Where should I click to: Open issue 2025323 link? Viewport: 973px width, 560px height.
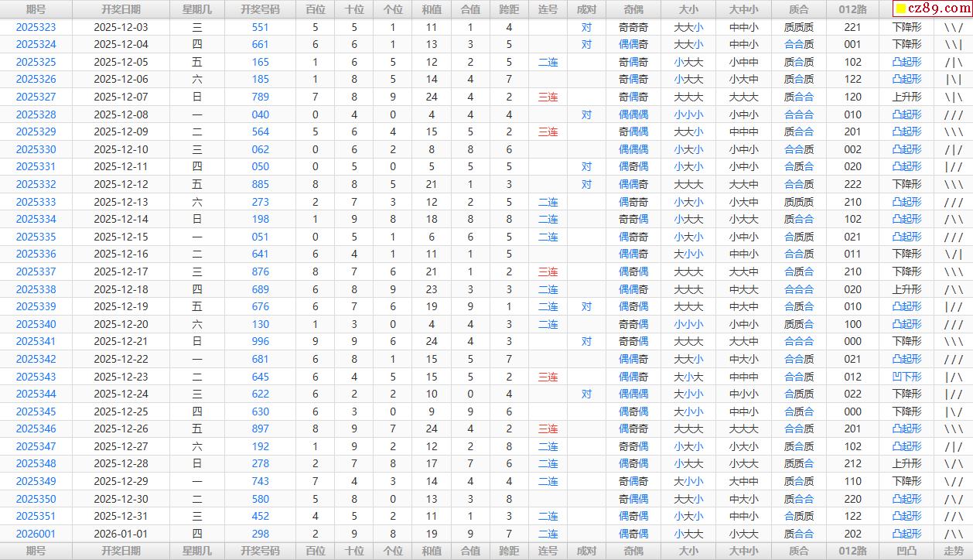[x=36, y=27]
